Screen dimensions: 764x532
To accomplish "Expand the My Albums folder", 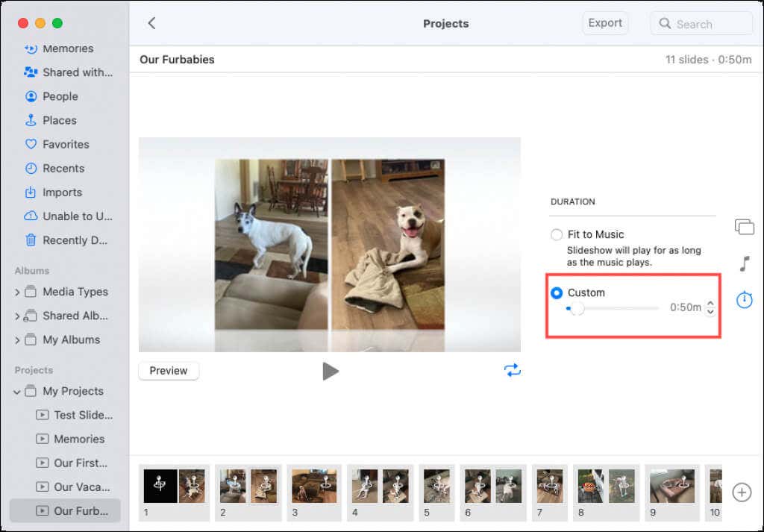I will 17,339.
